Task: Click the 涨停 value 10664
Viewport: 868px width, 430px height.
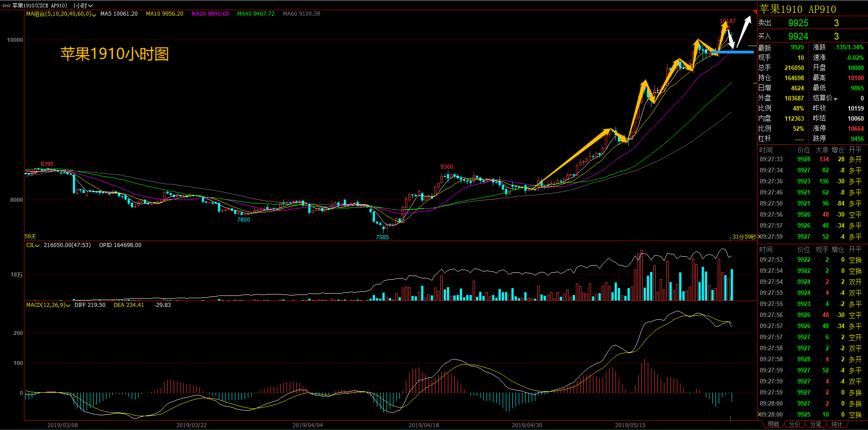Action: point(856,129)
